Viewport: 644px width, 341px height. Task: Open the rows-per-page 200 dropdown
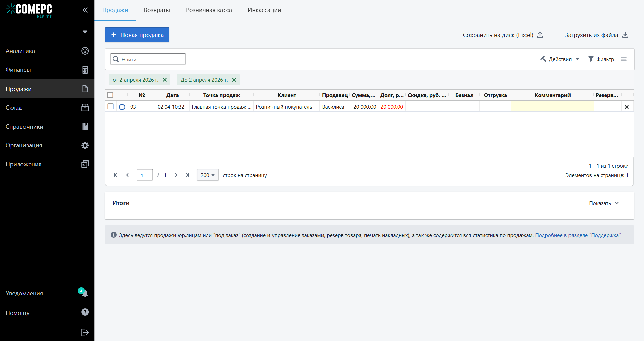(x=207, y=175)
